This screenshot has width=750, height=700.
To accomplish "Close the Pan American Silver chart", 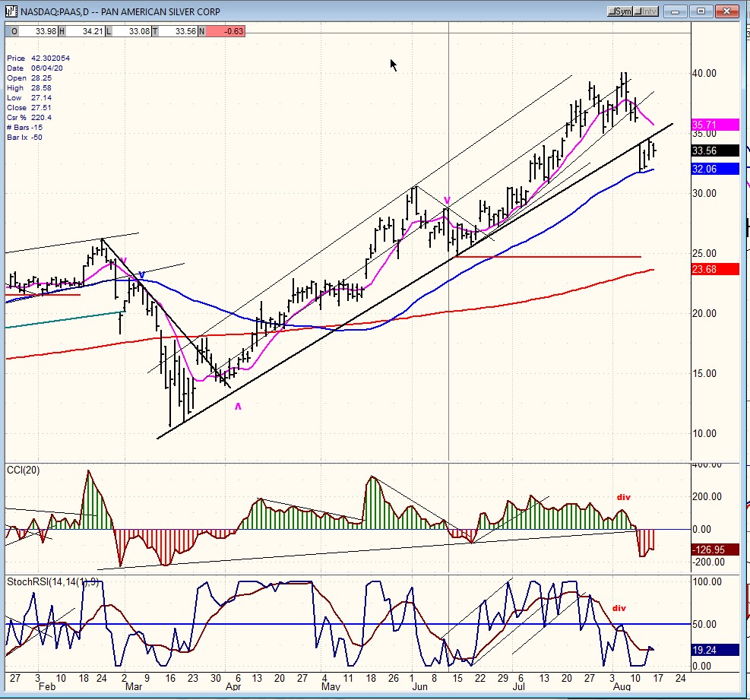I will pos(726,11).
